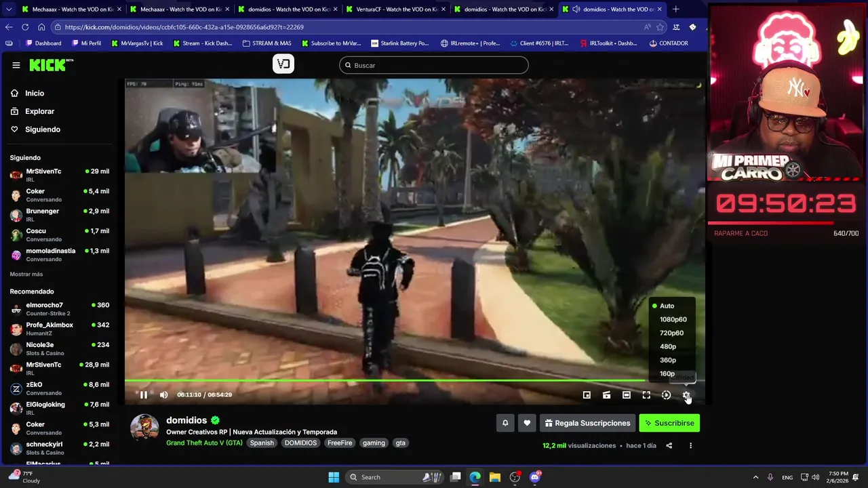Open Brunenger channel in sidebar
This screenshot has width=868, height=488.
(60, 215)
